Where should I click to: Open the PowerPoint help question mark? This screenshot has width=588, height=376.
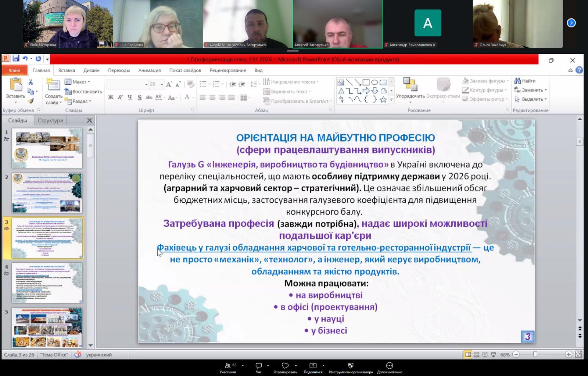(579, 70)
